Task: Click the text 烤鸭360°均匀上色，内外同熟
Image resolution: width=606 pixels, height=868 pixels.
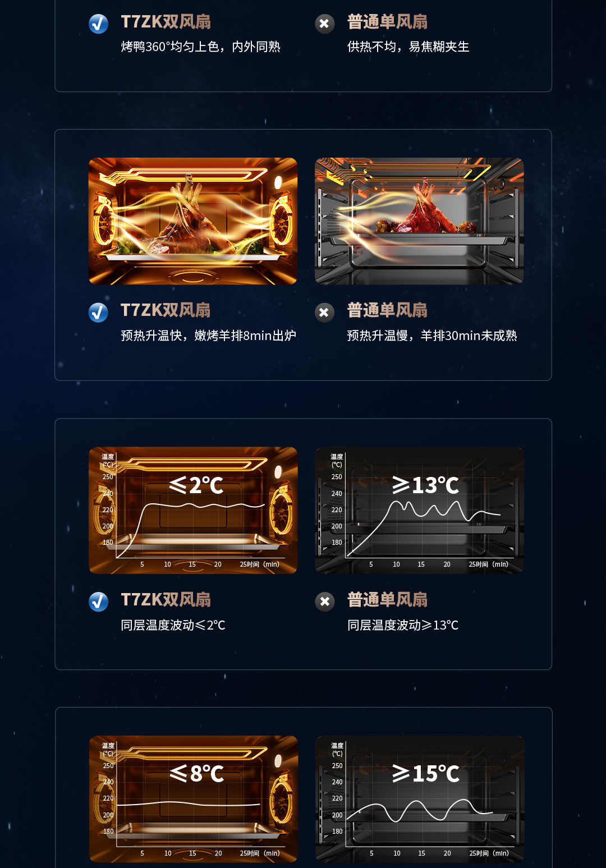Action: pos(201,47)
